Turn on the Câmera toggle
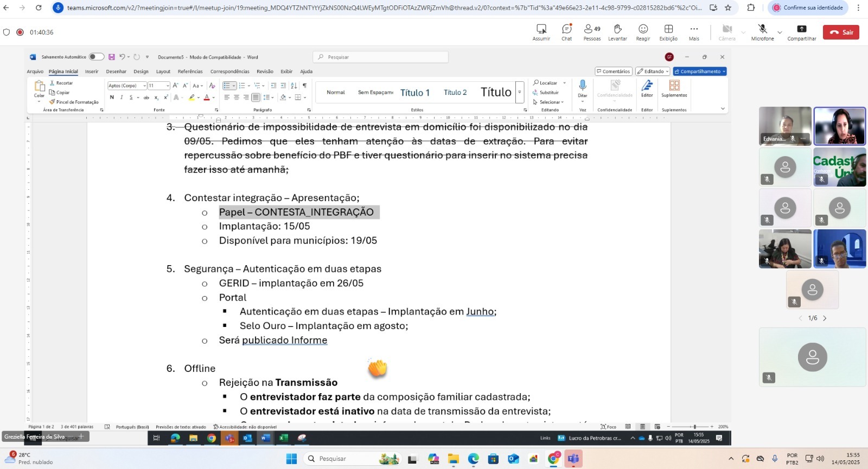 [x=727, y=32]
